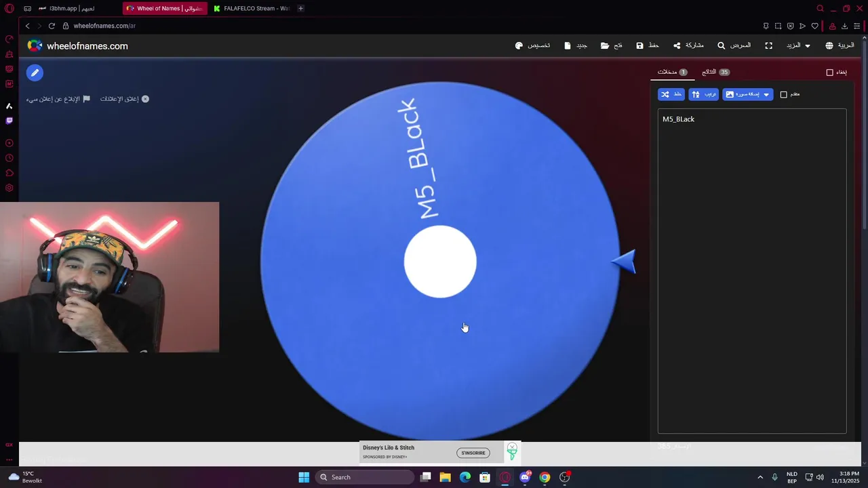Toggle the Advanced checkbox
The height and width of the screenshot is (488, 868).
point(784,95)
